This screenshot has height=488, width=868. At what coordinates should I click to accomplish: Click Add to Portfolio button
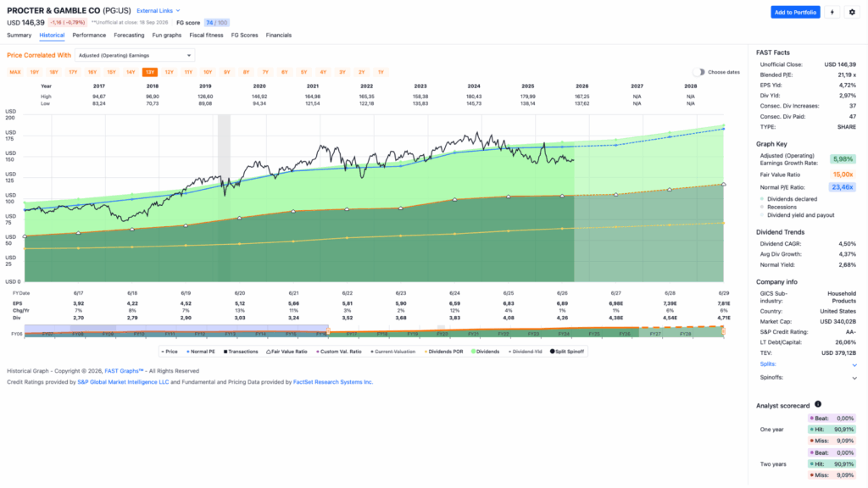[795, 12]
